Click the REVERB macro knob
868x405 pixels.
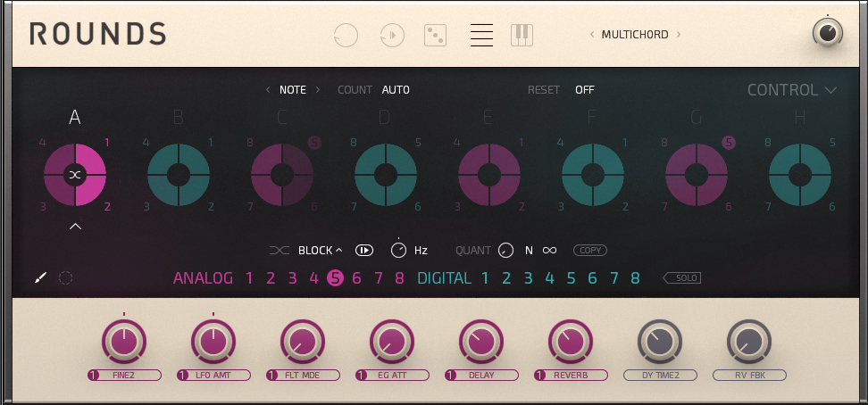click(x=571, y=342)
